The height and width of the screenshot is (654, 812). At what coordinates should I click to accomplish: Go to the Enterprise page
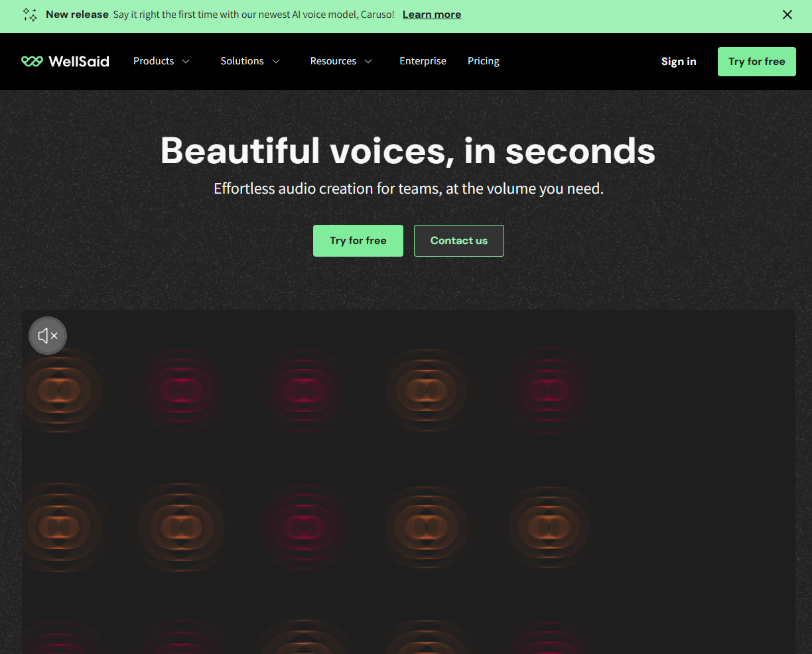(423, 62)
